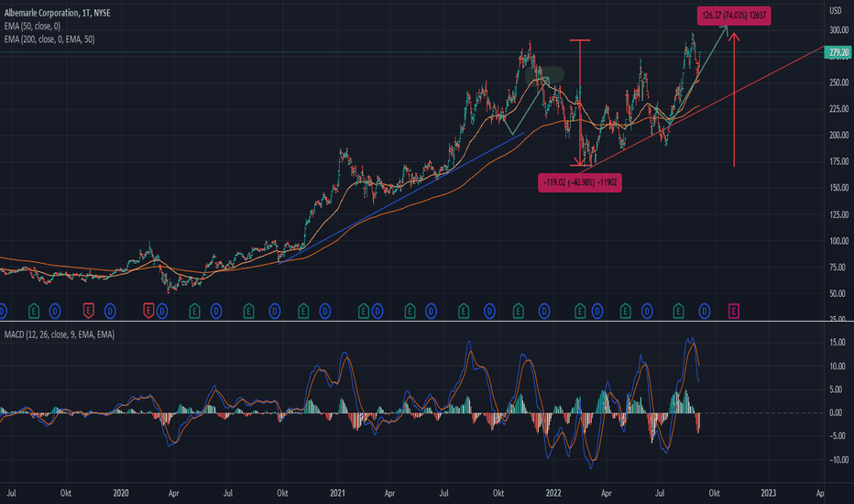Select the MACD (12, 26, close, 9) legend
This screenshot has height=504, width=854.
click(x=60, y=334)
